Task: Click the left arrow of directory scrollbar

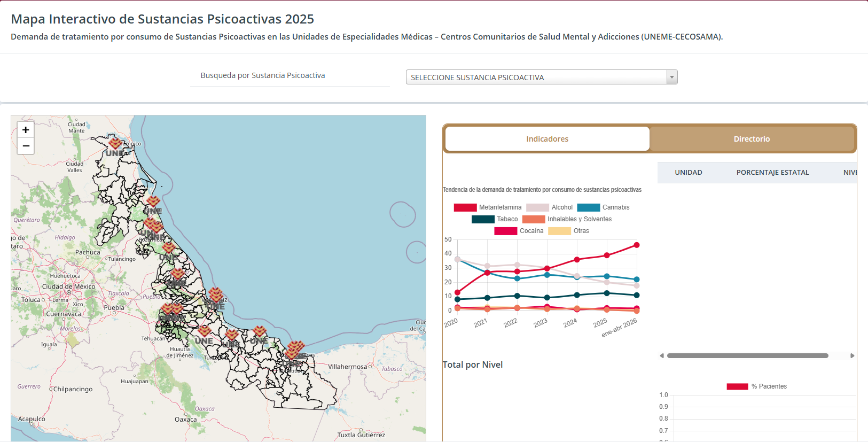Action: click(x=662, y=355)
